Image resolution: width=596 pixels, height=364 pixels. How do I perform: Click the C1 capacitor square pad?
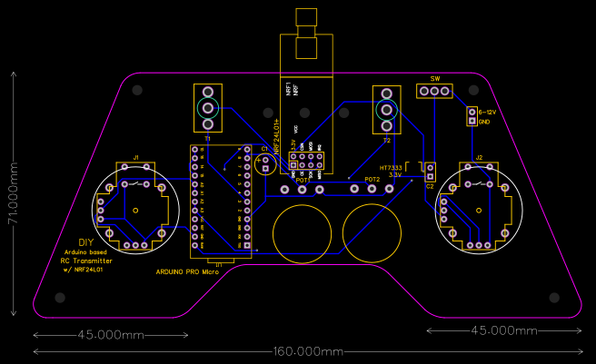tap(265, 168)
